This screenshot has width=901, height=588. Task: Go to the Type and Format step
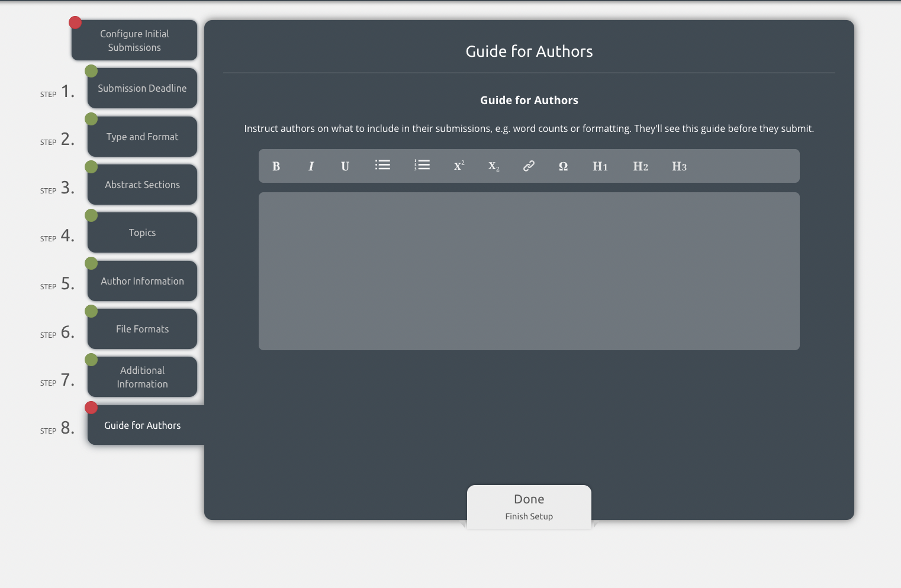tap(142, 137)
